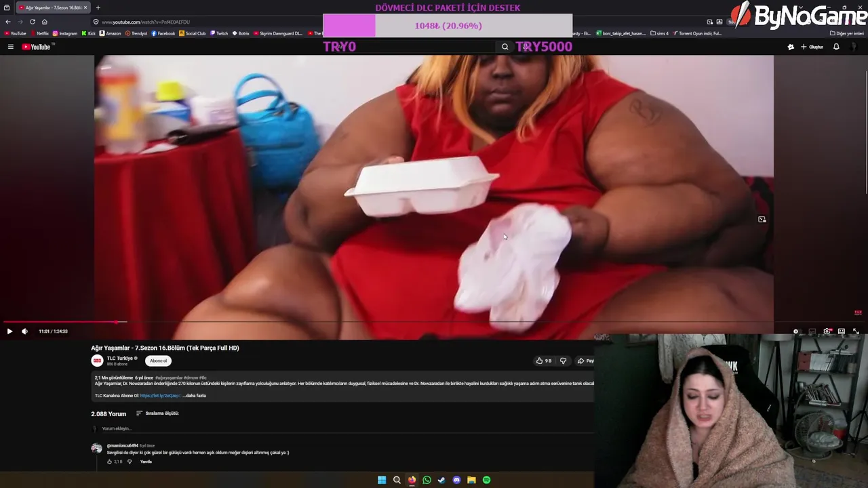Image resolution: width=868 pixels, height=488 pixels.
Task: Open the YouTube notifications bell
Action: tap(836, 47)
